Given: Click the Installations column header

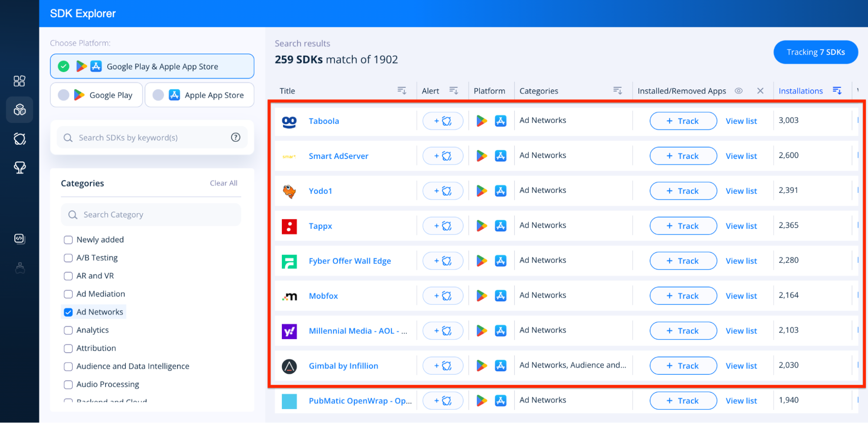Looking at the screenshot, I should (x=801, y=91).
